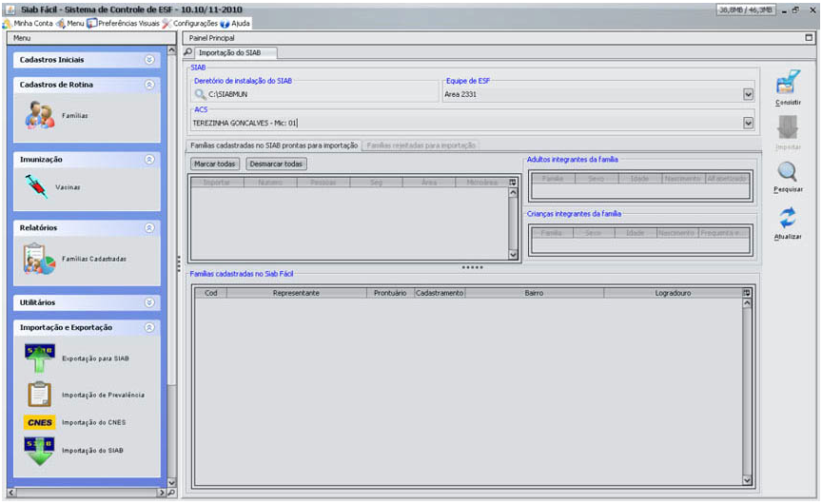Sort by Cod column header
This screenshot has width=822, height=504.
click(211, 293)
